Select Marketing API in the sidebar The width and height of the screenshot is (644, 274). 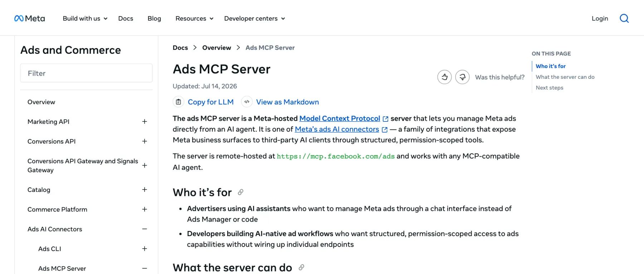point(48,122)
